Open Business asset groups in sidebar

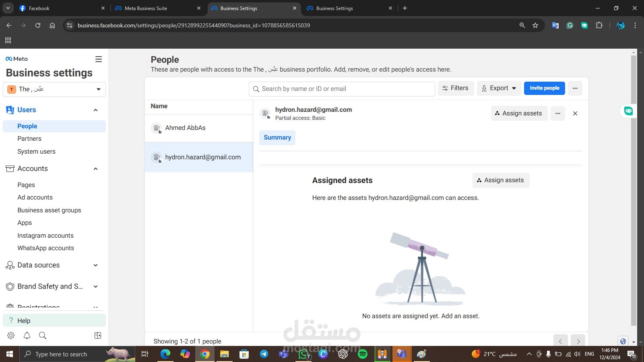point(49,210)
